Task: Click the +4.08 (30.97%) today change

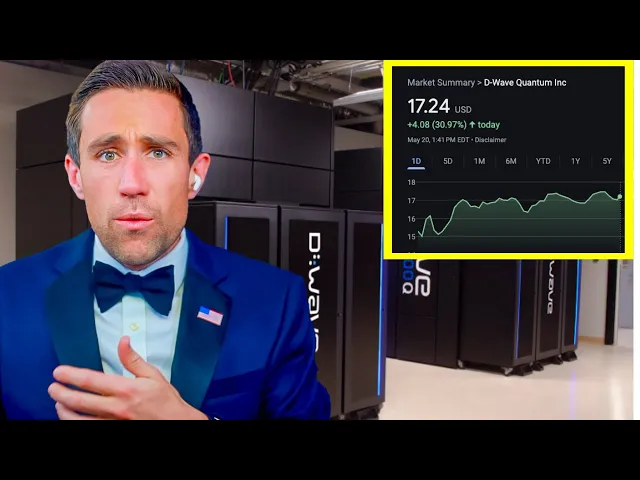Action: tap(453, 124)
